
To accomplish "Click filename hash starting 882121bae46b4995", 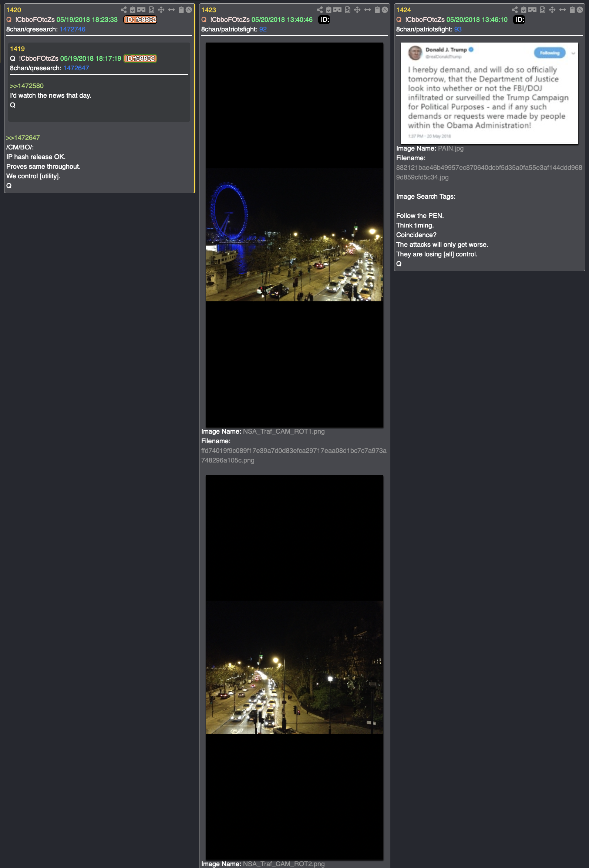I will 489,172.
